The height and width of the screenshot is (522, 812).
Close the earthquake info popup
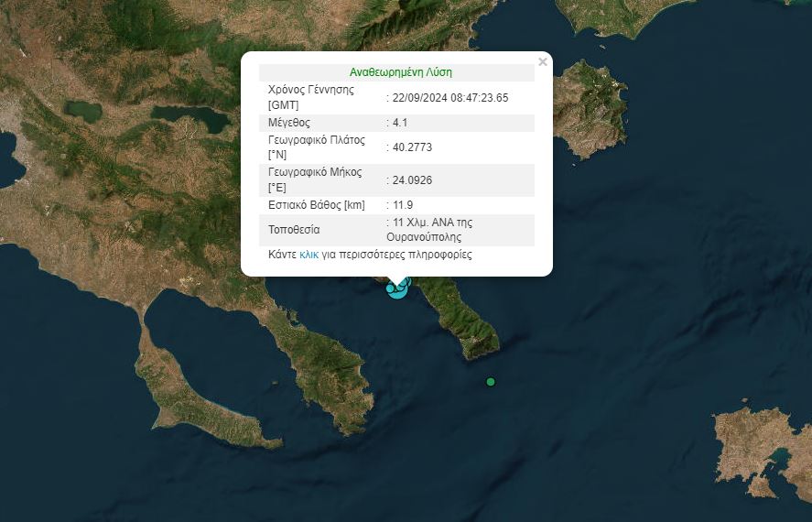[x=543, y=62]
